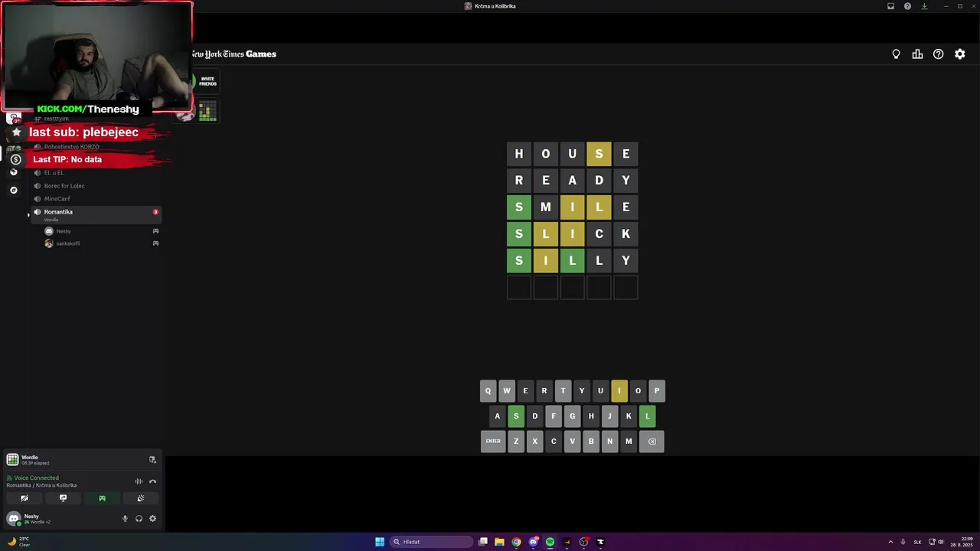This screenshot has height=551, width=980.
Task: Switch the SLK keyboard language indicator
Action: (x=917, y=542)
